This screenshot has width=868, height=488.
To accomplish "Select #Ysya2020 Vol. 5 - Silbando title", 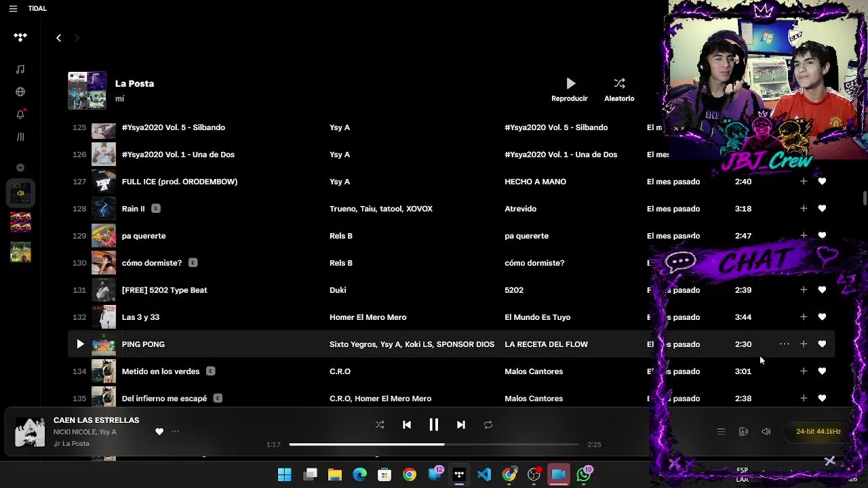I will (x=174, y=127).
